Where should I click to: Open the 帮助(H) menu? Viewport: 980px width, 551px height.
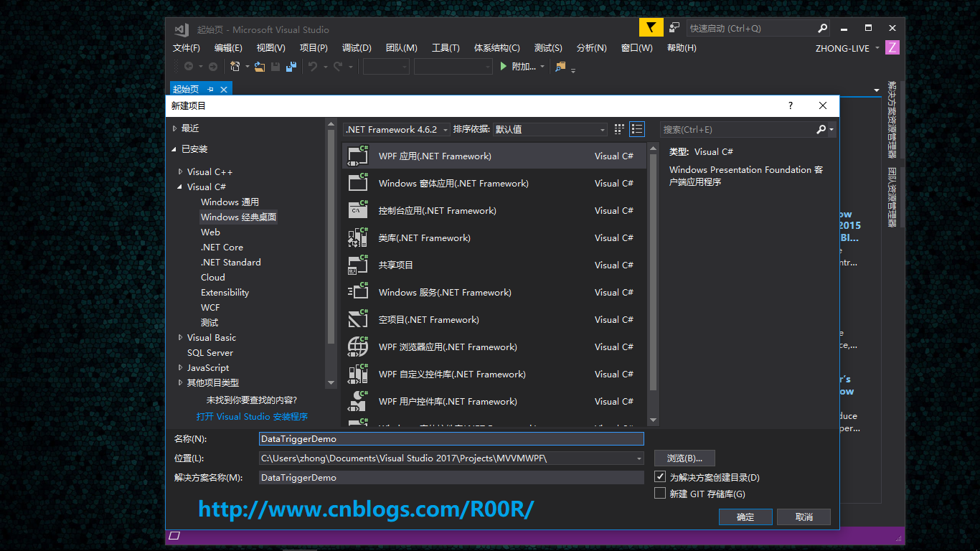[682, 48]
